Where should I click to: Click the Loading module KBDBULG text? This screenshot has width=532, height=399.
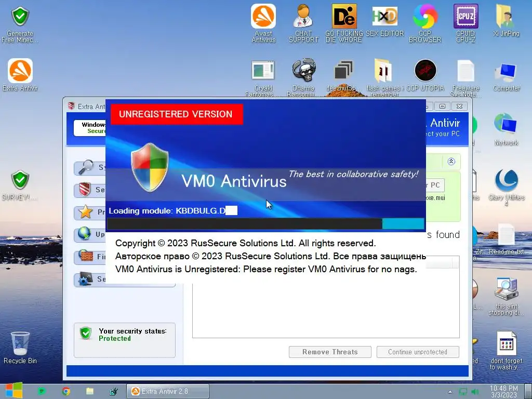click(x=172, y=211)
